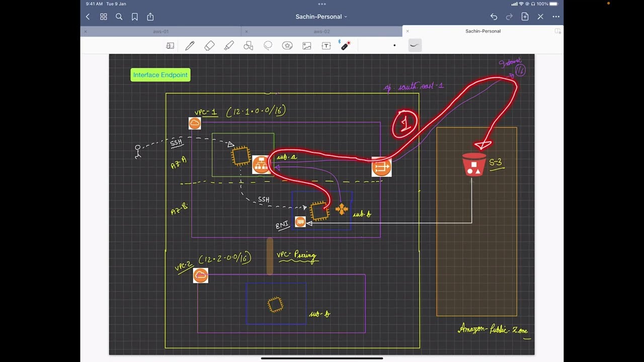Open the Elements sticker tool
Screen dimensions: 644x362
pos(287,46)
